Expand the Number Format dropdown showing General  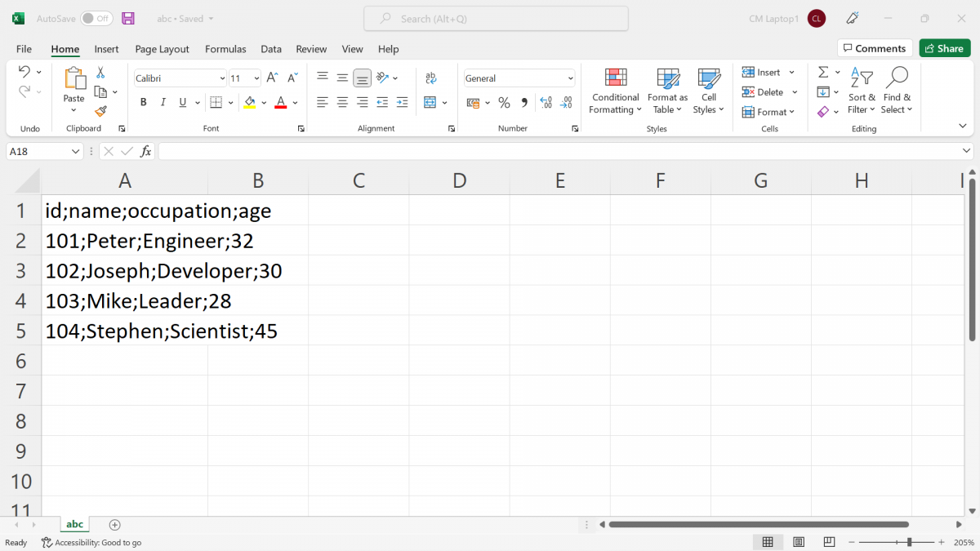tap(569, 78)
